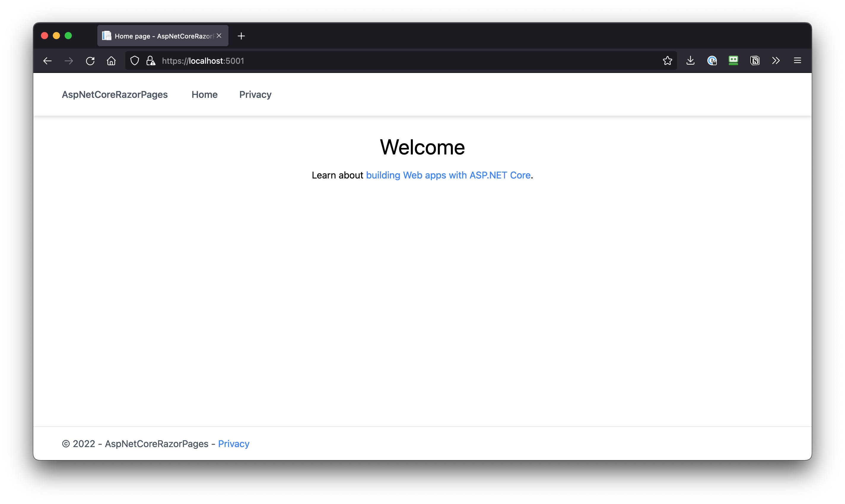This screenshot has height=504, width=845.
Task: Open a new tab with plus
Action: [241, 36]
